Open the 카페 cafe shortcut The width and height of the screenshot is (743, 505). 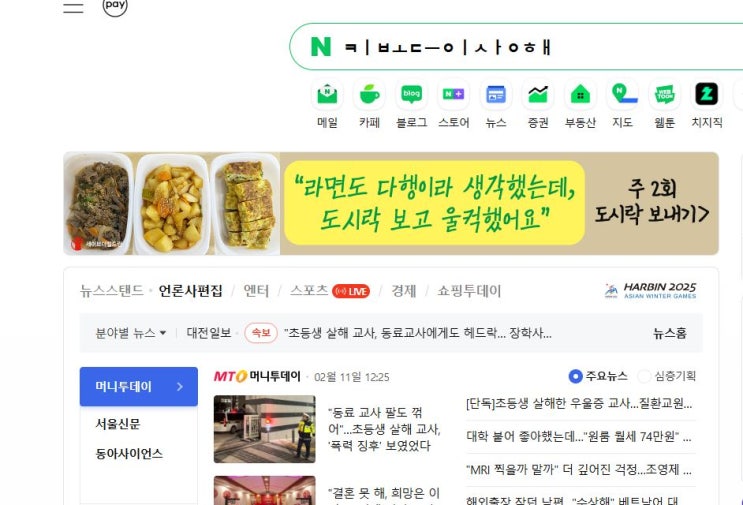point(370,104)
